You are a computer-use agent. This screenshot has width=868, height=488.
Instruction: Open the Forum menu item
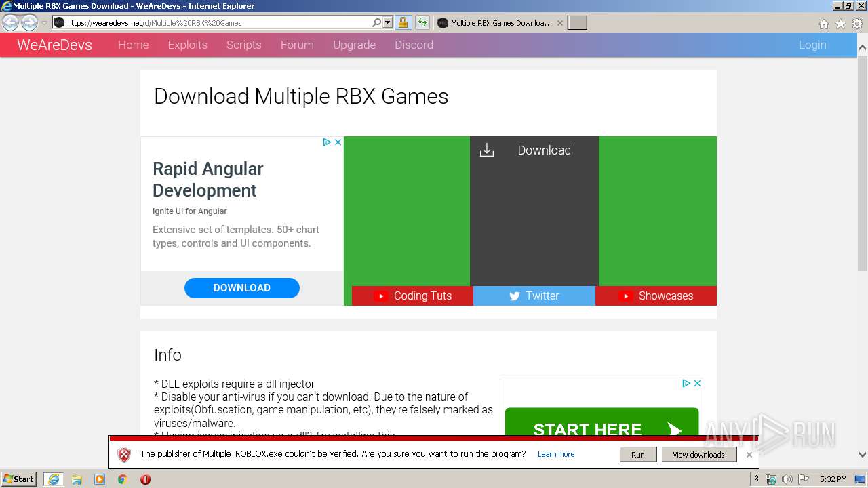coord(297,45)
